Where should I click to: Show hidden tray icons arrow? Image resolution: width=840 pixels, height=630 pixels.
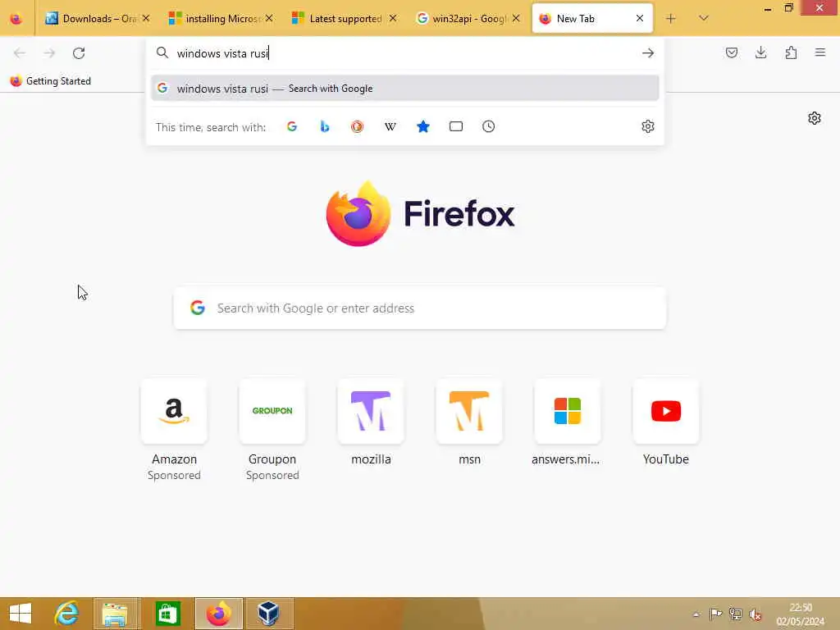[x=696, y=614]
